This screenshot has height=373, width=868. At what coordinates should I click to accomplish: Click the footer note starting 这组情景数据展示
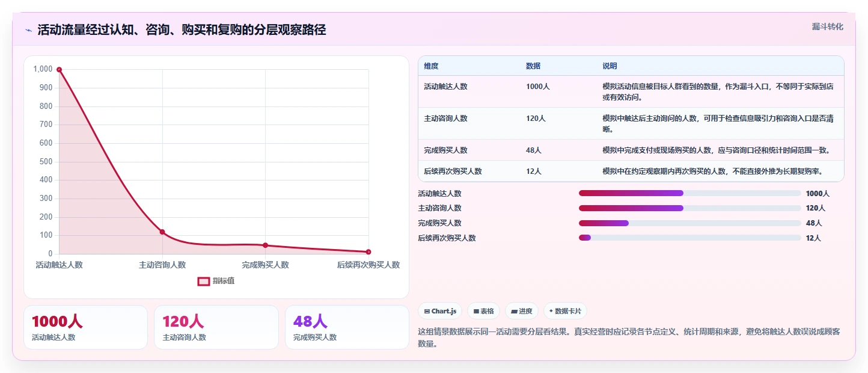point(629,338)
